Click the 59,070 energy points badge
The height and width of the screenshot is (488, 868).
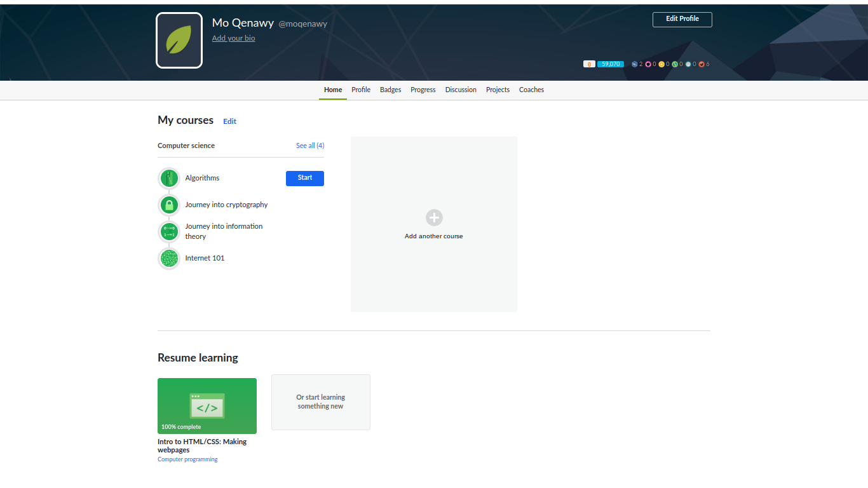coord(611,64)
